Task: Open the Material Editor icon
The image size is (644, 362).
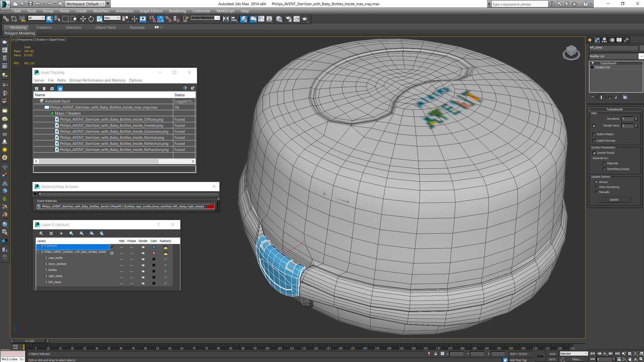Action: (x=279, y=19)
